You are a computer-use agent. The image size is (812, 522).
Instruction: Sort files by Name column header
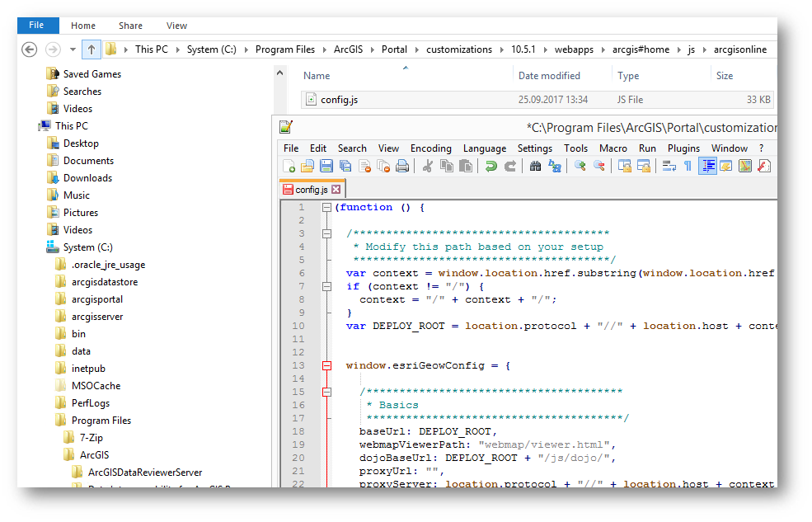(x=317, y=76)
